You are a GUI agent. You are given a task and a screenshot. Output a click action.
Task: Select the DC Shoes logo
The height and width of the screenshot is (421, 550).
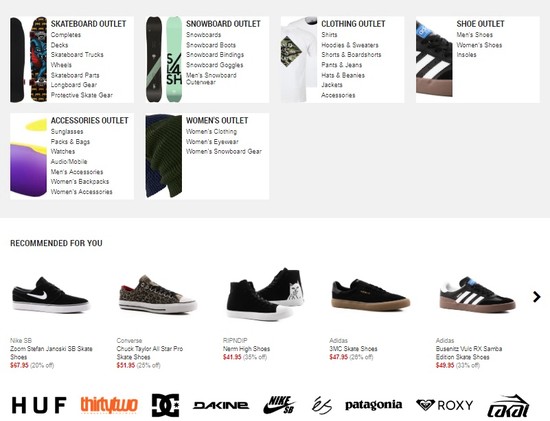click(x=165, y=405)
